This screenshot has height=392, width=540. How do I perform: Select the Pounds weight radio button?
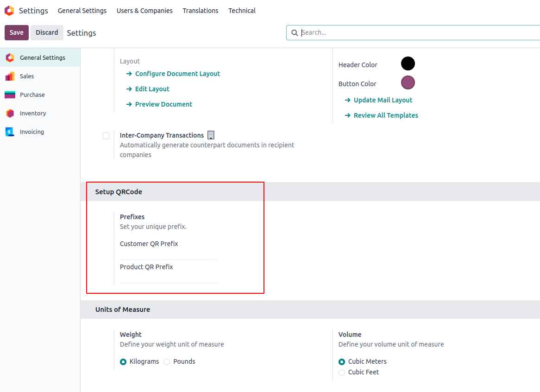coord(167,362)
